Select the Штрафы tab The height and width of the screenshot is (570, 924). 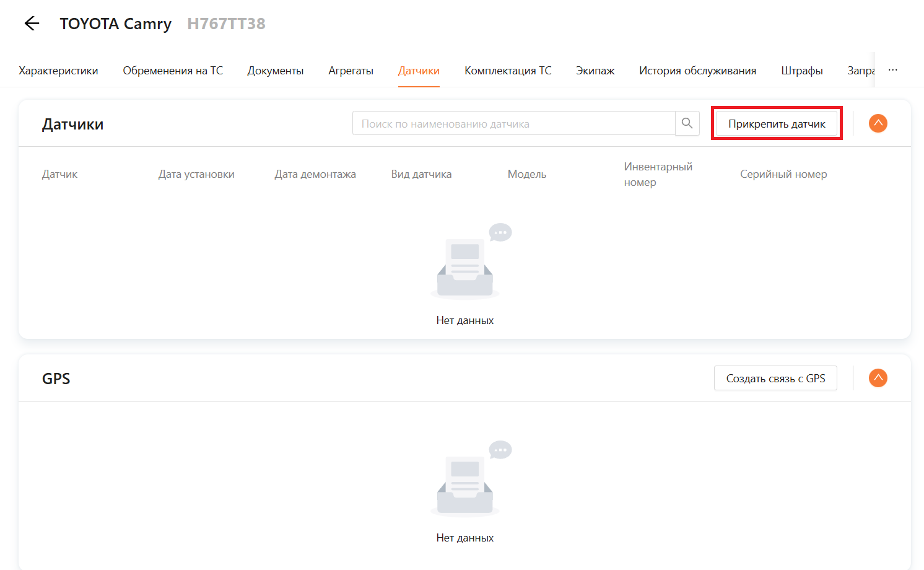pyautogui.click(x=801, y=71)
